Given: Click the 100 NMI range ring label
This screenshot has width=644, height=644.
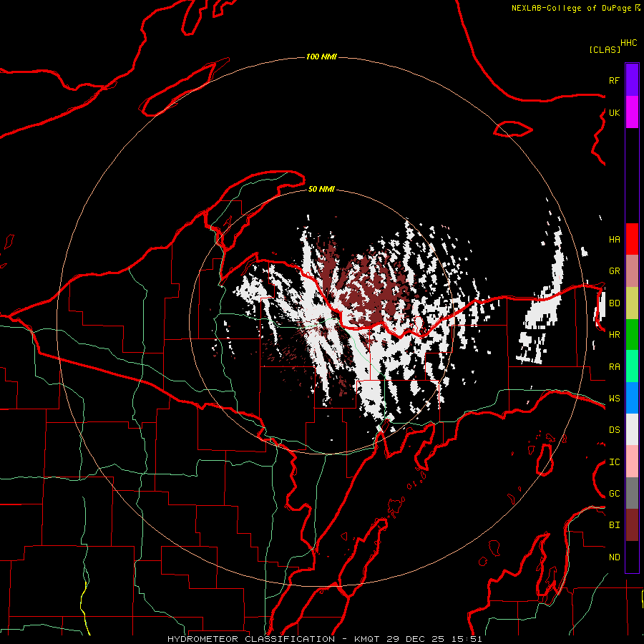Looking at the screenshot, I should [321, 57].
